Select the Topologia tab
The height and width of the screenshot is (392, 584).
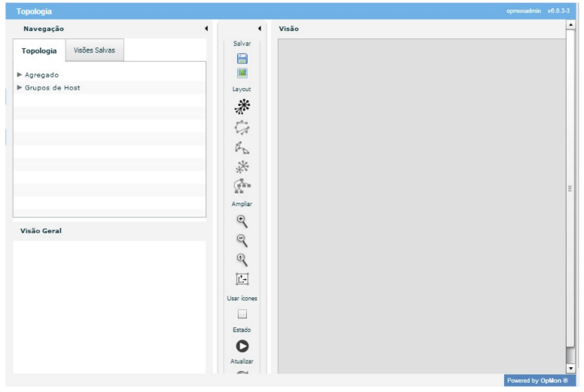point(39,50)
